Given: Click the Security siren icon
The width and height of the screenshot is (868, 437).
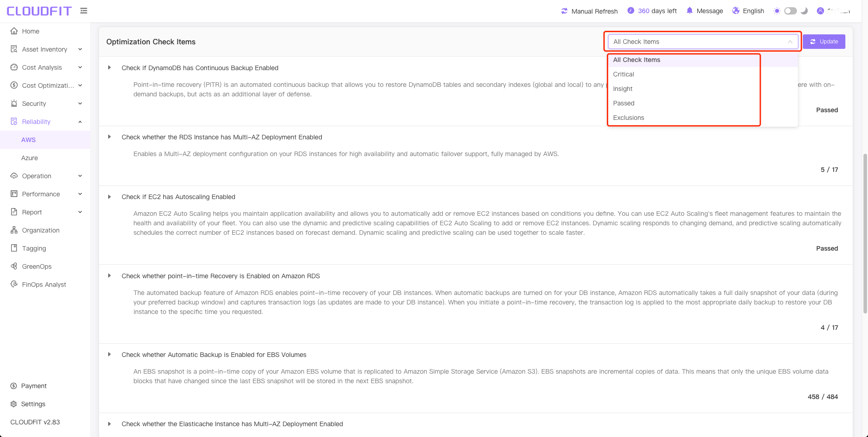Looking at the screenshot, I should click(14, 104).
